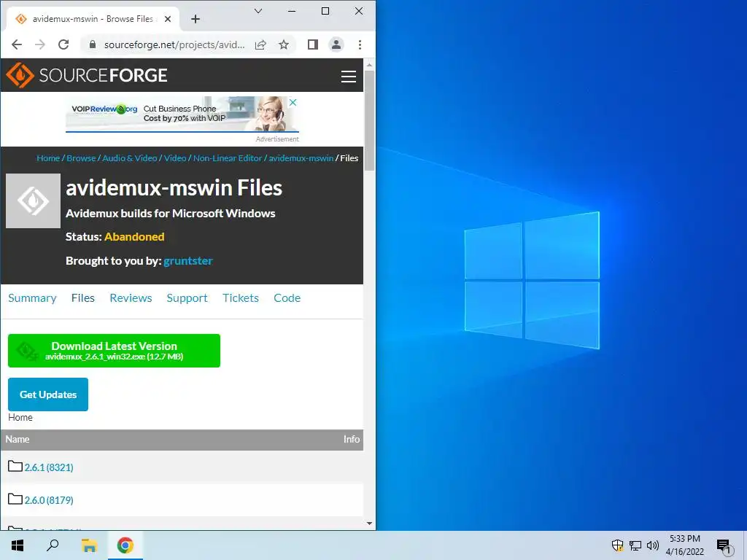This screenshot has height=560, width=747.
Task: Open the 2.6.0 (8179) folder link
Action: click(49, 500)
